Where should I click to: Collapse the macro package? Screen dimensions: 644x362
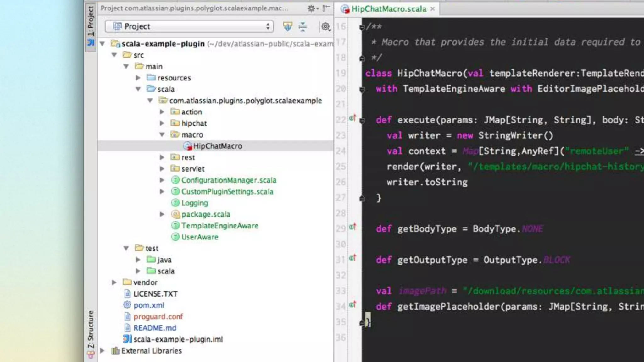162,135
